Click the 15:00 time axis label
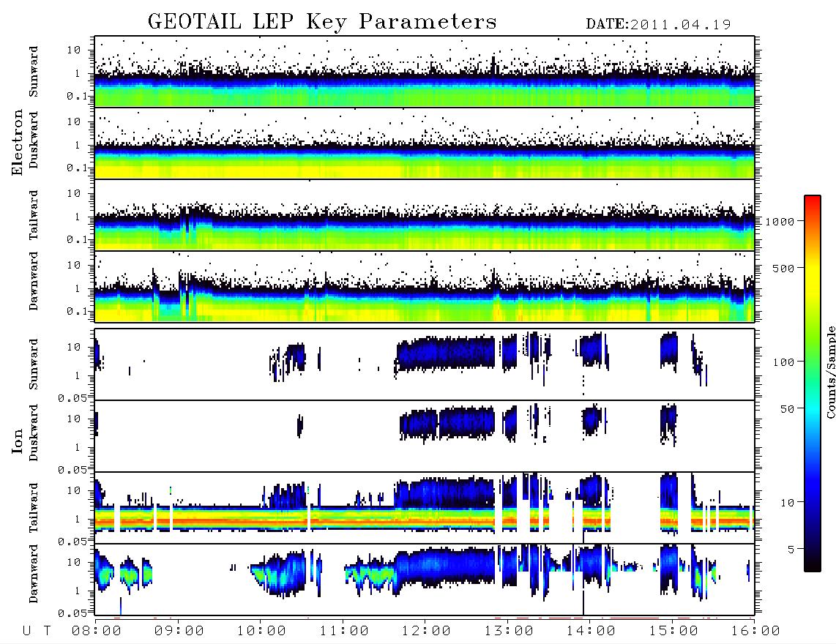The image size is (836, 644). point(673,631)
